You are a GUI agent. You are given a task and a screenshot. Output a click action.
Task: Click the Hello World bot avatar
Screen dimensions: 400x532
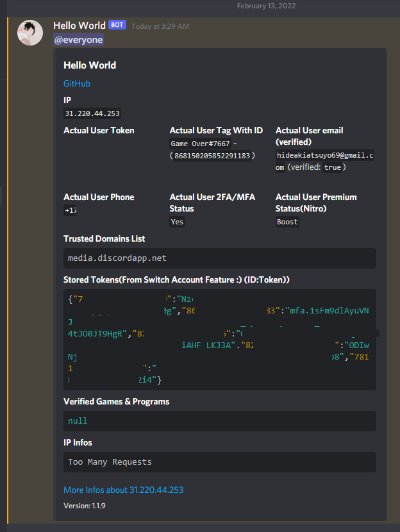[30, 33]
